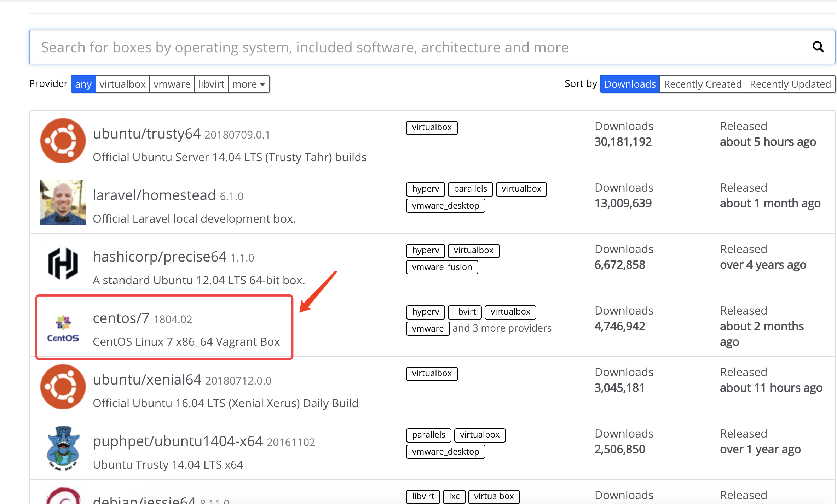The height and width of the screenshot is (504, 837).
Task: Click the vmware_fusion tag
Action: 442,267
